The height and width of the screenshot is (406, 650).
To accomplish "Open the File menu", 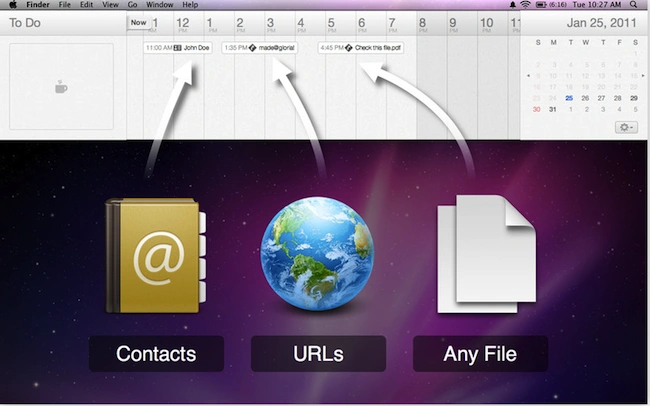I will pyautogui.click(x=64, y=5).
